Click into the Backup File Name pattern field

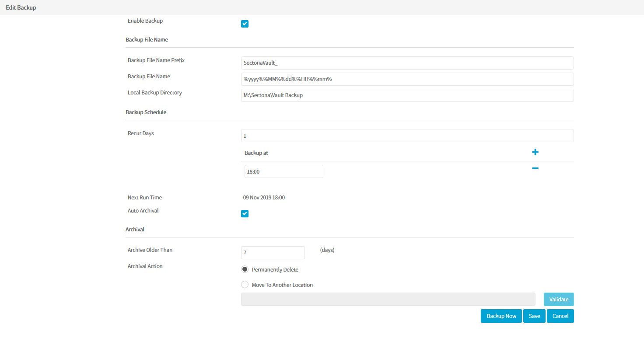pyautogui.click(x=407, y=79)
